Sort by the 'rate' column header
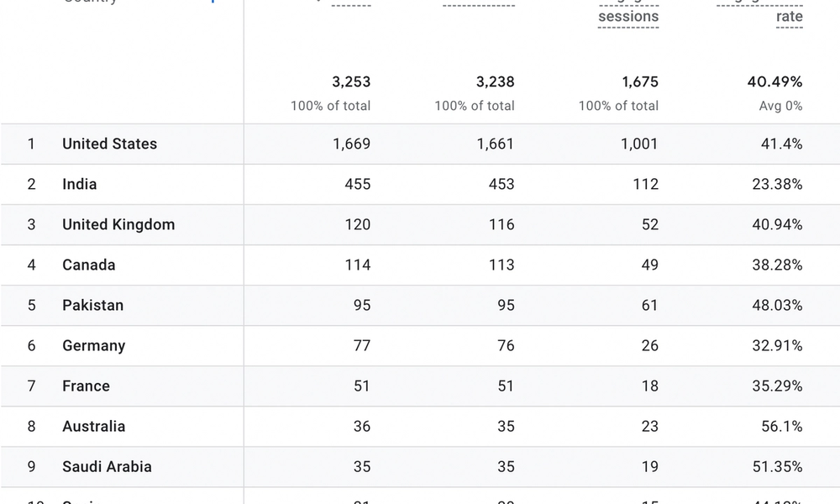 pyautogui.click(x=789, y=17)
